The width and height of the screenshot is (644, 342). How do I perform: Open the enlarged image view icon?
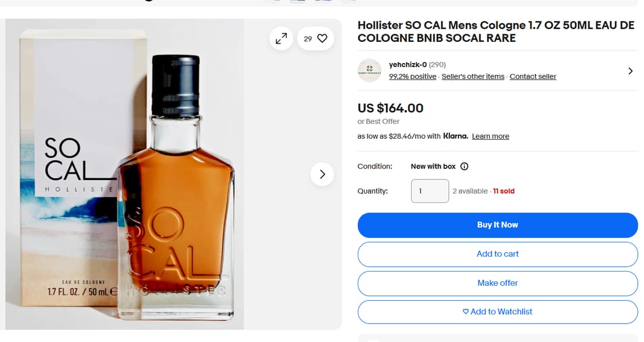click(x=281, y=38)
